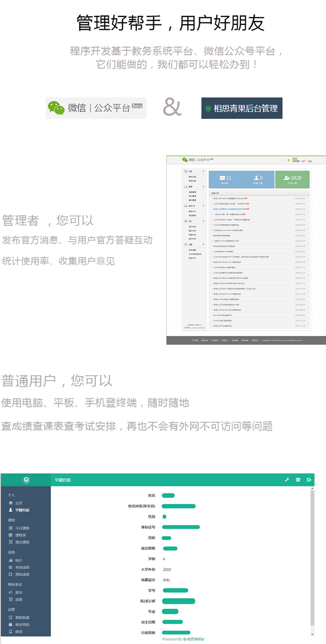Screen dimensions: 326x644
Task: Collapse the 统计 section in the WeChat sidebar
Action: [x=203, y=221]
